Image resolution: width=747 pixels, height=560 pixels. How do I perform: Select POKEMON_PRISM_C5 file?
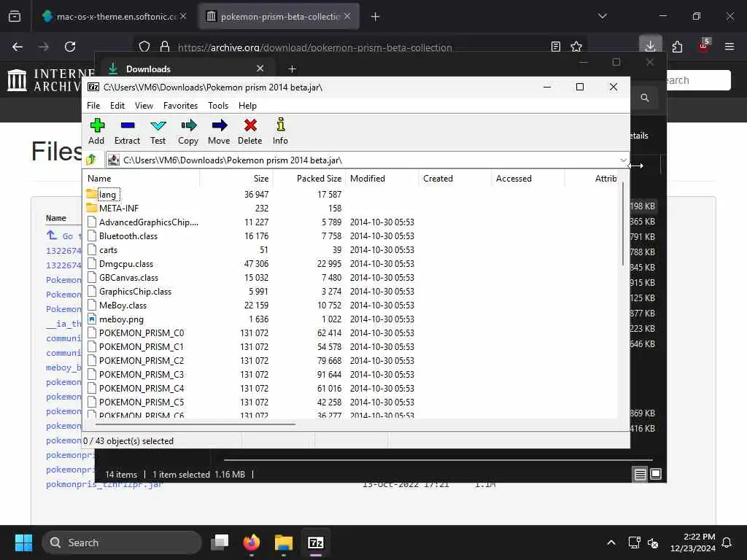141,402
